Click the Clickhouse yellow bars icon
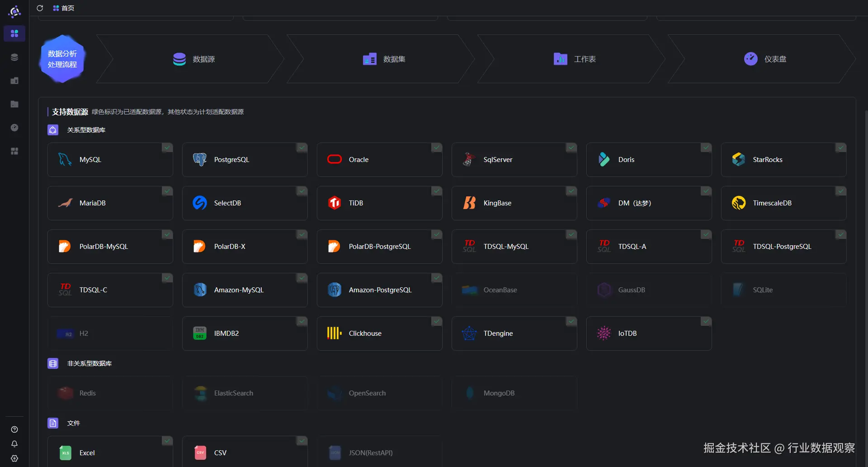Image resolution: width=868 pixels, height=467 pixels. [334, 333]
